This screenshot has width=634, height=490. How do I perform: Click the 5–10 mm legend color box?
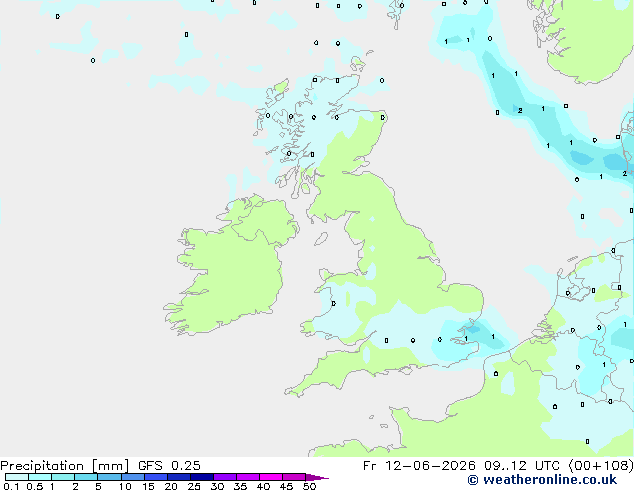click(109, 477)
